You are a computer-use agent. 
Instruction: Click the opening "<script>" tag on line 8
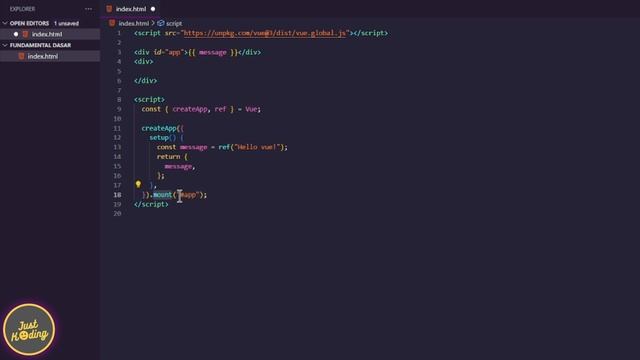[x=149, y=100]
